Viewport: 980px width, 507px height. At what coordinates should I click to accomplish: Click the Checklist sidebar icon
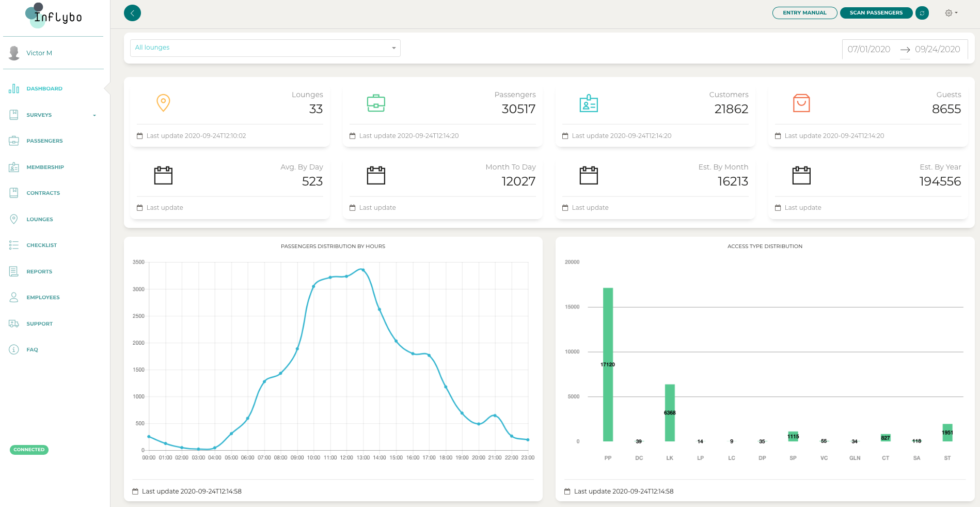point(14,245)
